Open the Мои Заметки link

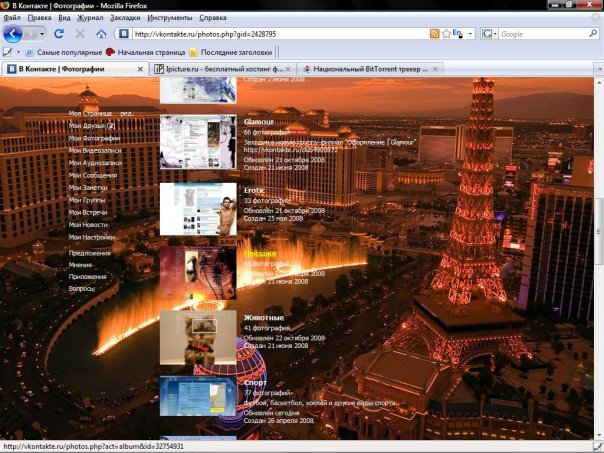(88, 188)
